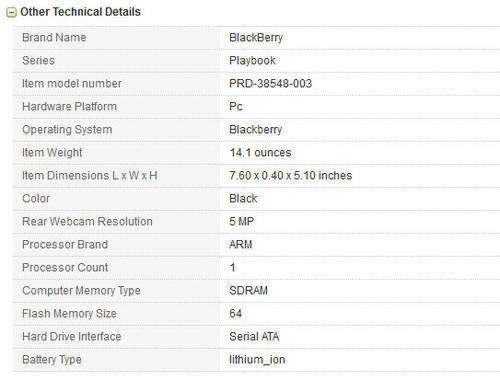This screenshot has width=500, height=380.
Task: Select the Hardware Platform label
Action: pos(69,106)
